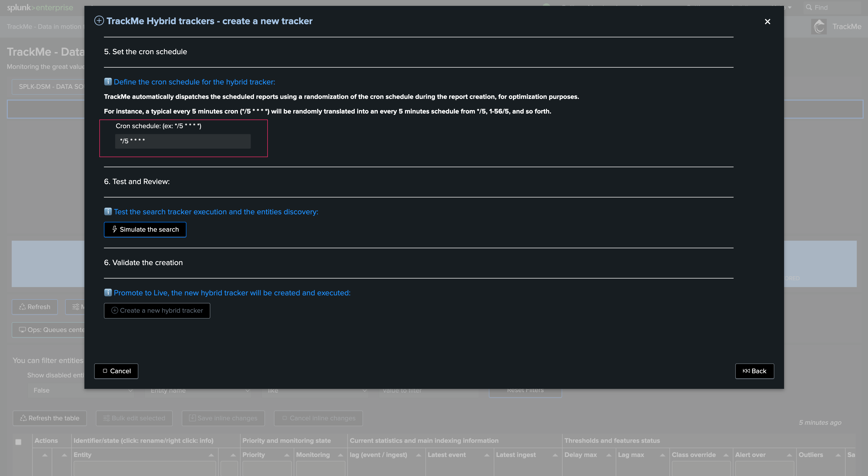Click the Value to filter input
The width and height of the screenshot is (868, 476).
coord(428,391)
